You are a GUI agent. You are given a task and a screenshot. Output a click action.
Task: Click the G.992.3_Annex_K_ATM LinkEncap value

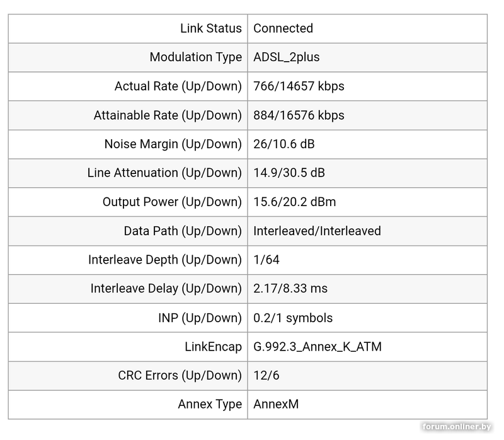317,347
